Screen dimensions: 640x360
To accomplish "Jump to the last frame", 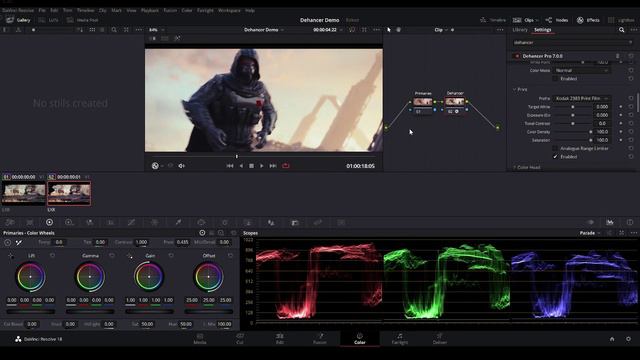I will coord(273,166).
